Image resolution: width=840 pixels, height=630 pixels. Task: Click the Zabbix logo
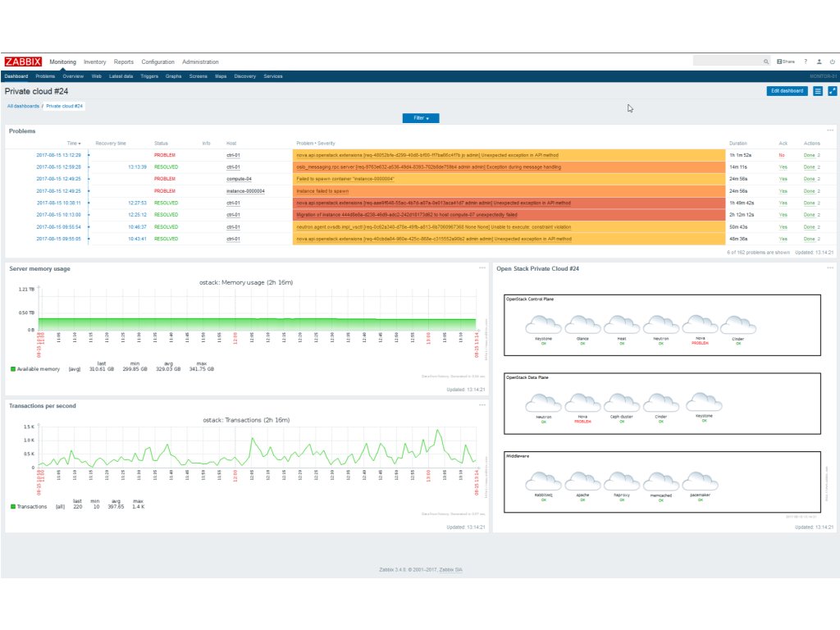pyautogui.click(x=23, y=62)
